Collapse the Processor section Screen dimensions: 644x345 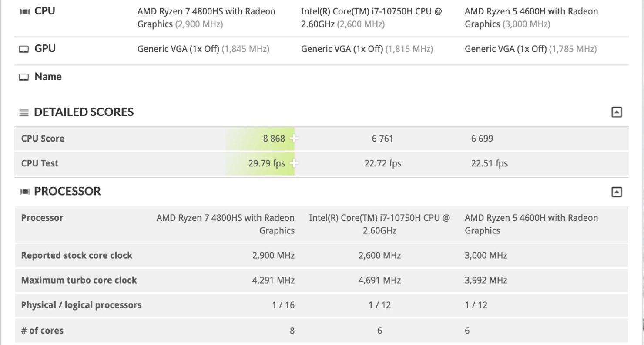[x=617, y=192]
